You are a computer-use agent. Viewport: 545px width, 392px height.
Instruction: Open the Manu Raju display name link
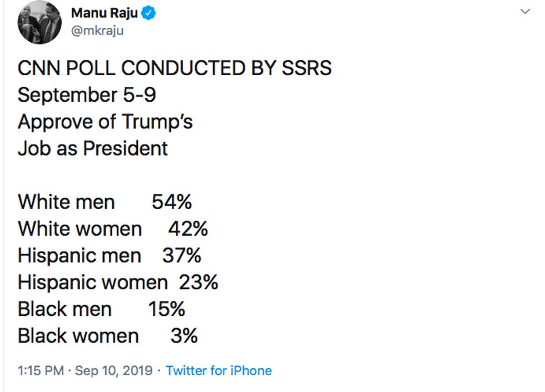pyautogui.click(x=105, y=13)
